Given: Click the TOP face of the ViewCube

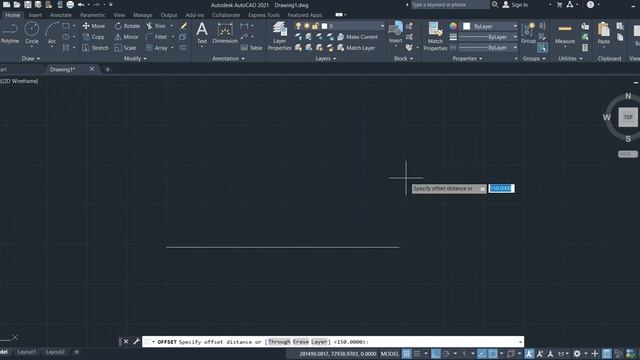Looking at the screenshot, I should coord(628,117).
